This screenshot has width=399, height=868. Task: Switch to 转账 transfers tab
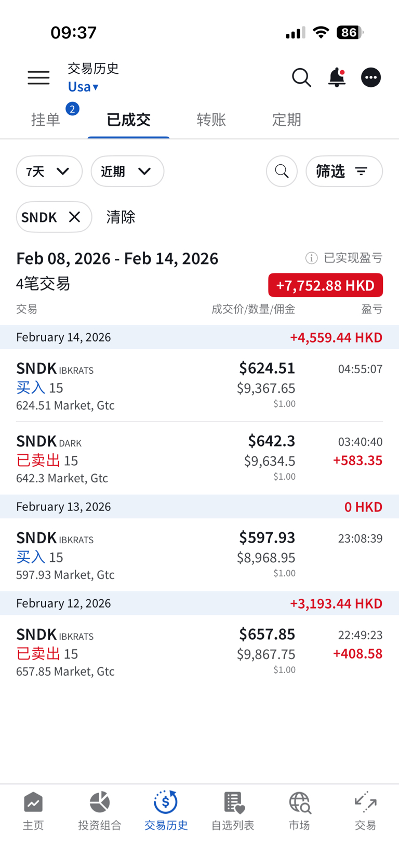(211, 120)
